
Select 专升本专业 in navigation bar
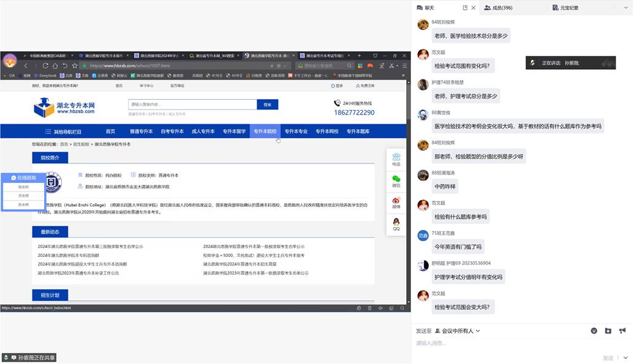coord(296,132)
